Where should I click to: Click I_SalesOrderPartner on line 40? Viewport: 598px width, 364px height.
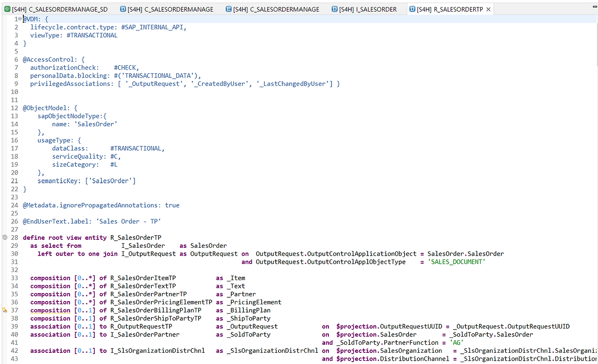145,335
